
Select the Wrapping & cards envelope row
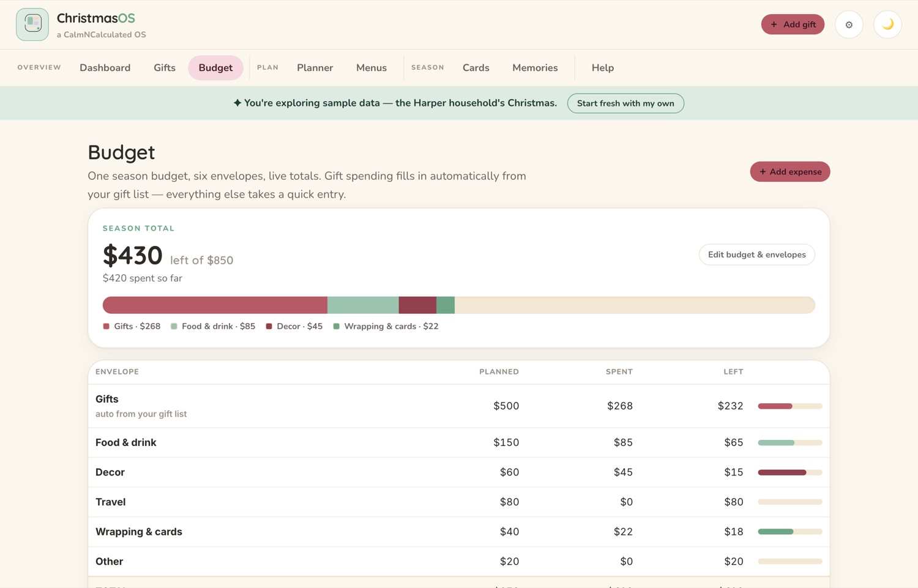(459, 532)
